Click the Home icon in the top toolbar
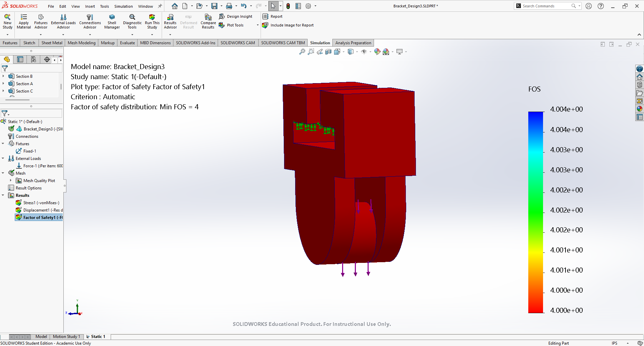The image size is (644, 346). [x=175, y=6]
